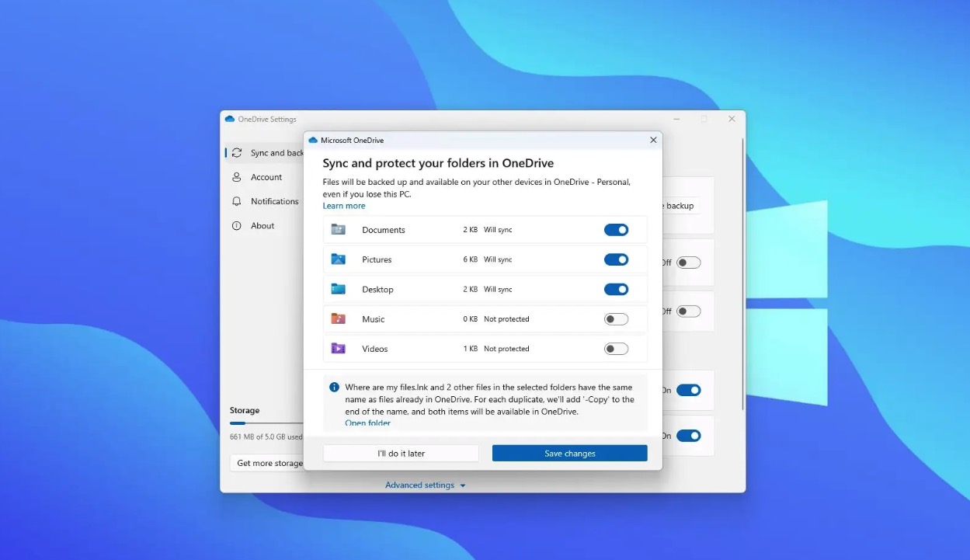Image resolution: width=970 pixels, height=560 pixels.
Task: Click the Storage usage progress bar
Action: [x=266, y=423]
